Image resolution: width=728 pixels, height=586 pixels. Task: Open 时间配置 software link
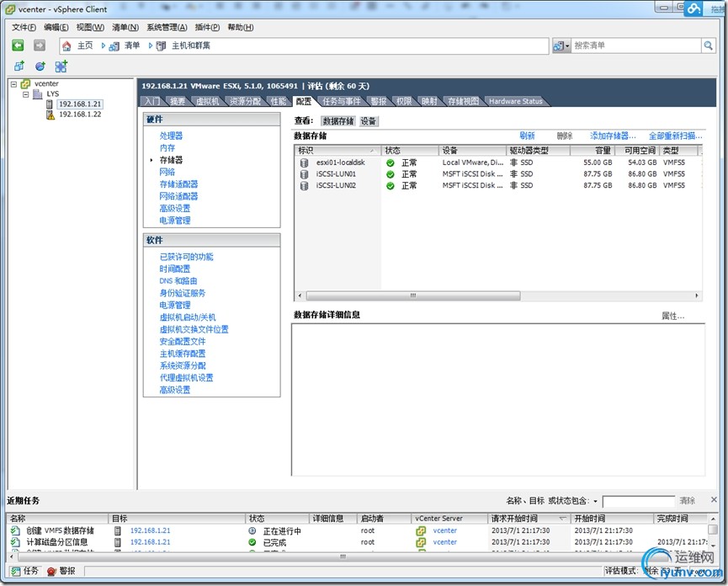tap(174, 269)
